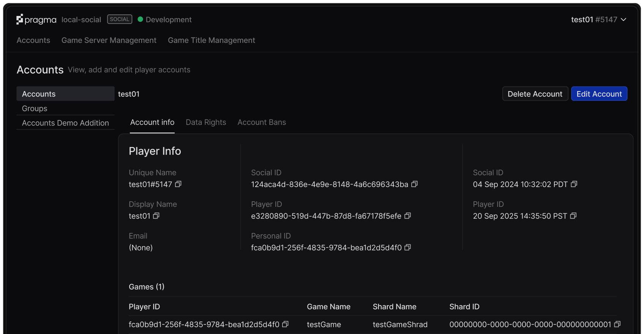Copy the Shard ID in games table
Image resolution: width=644 pixels, height=334 pixels.
tap(617, 324)
